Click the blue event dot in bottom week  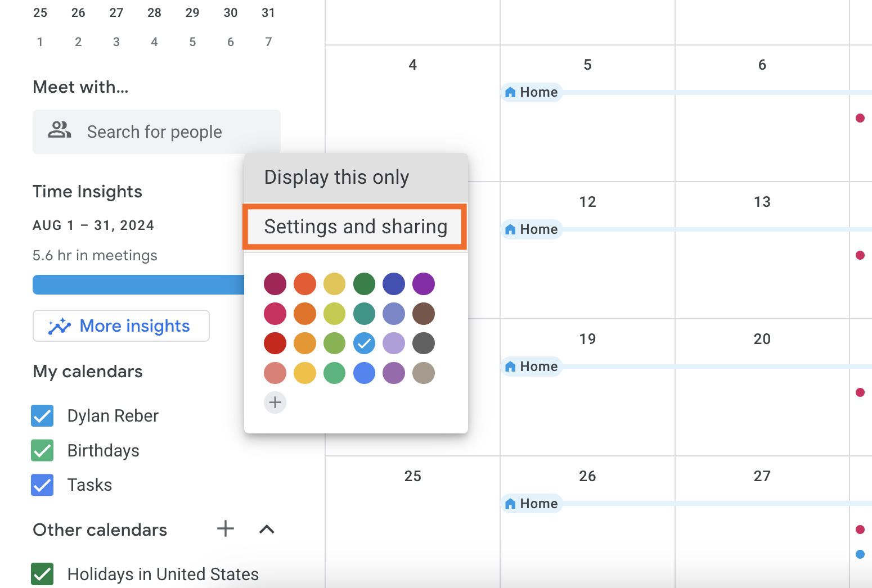[x=860, y=554]
